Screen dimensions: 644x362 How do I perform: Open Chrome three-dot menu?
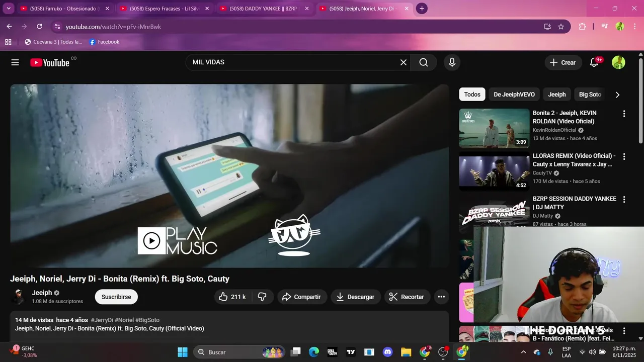pyautogui.click(x=634, y=27)
